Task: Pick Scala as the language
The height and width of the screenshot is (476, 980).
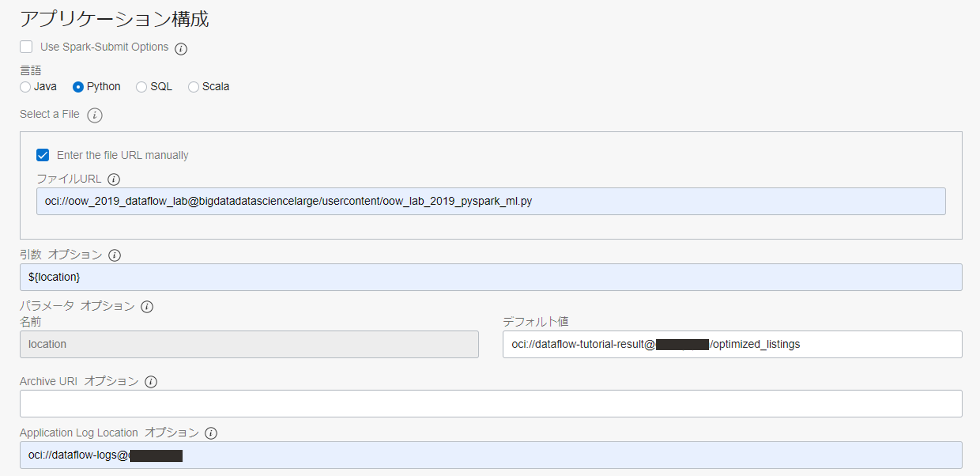Action: (193, 87)
